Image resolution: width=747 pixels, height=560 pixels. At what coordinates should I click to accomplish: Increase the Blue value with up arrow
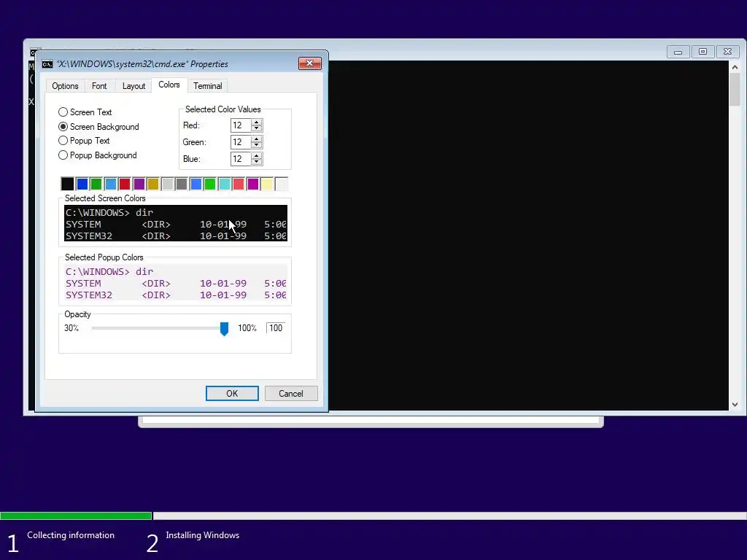(x=257, y=156)
